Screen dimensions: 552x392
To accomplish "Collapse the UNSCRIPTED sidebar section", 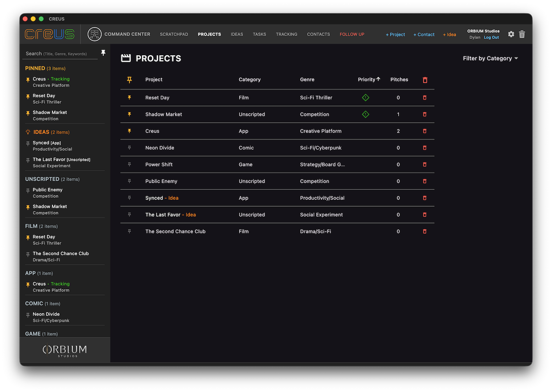I will [42, 179].
